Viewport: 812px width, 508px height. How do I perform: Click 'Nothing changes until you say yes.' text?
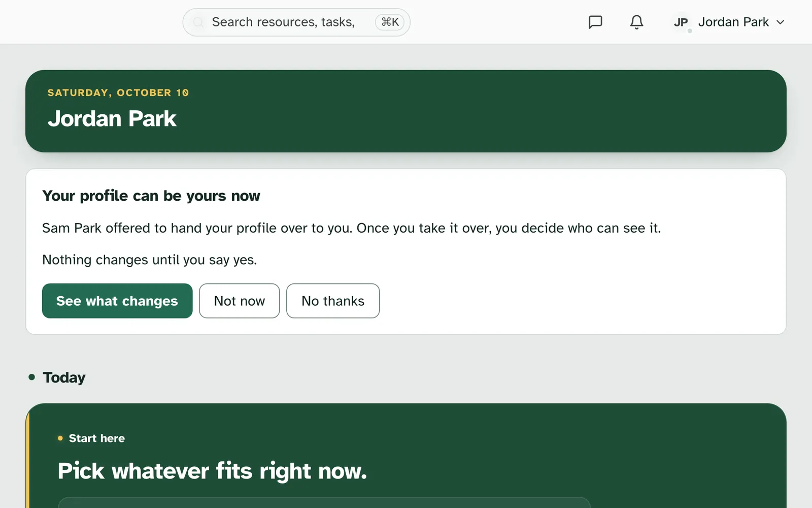[x=150, y=260]
